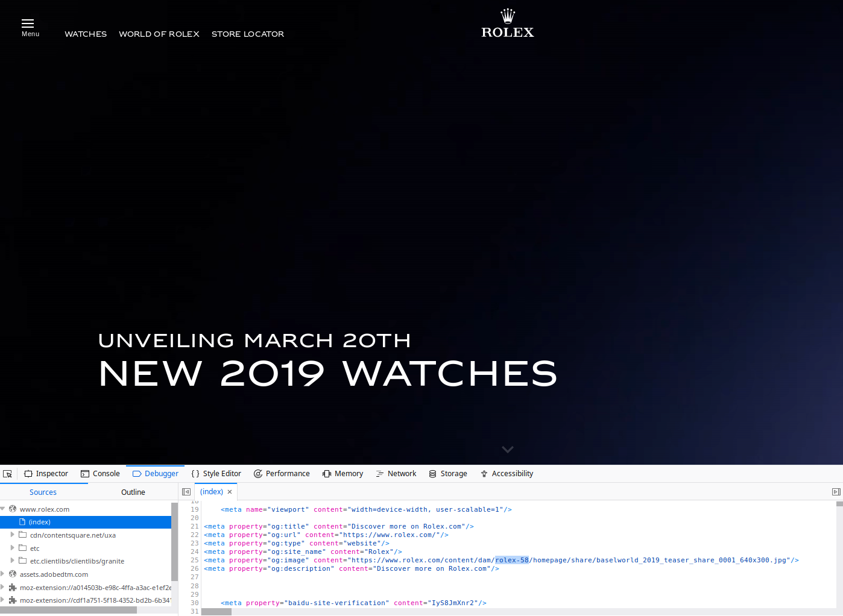The image size is (843, 616).
Task: Click the Rolex crown logo
Action: click(x=508, y=24)
